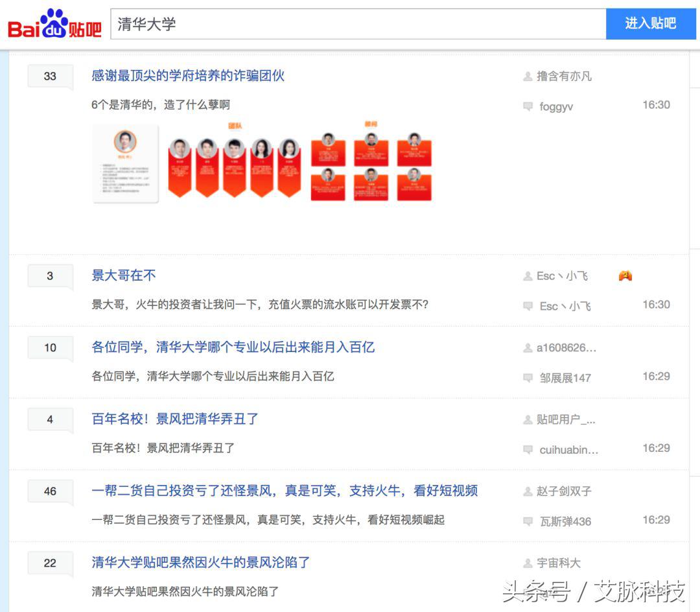
Task: Click reply count 10
Action: click(50, 347)
